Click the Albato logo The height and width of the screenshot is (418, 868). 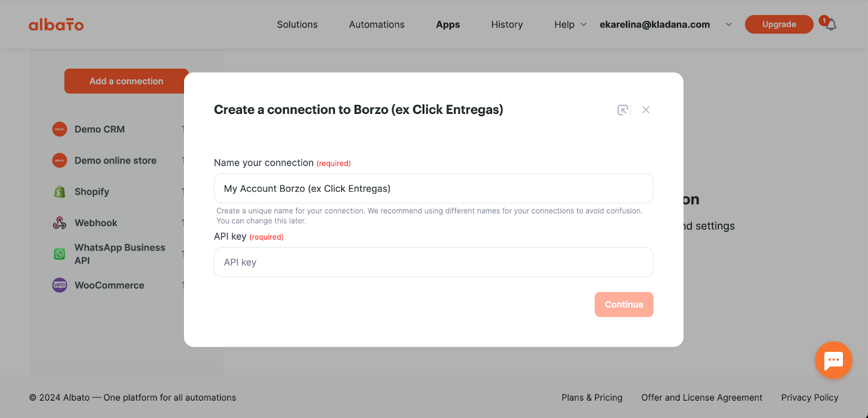tap(56, 24)
